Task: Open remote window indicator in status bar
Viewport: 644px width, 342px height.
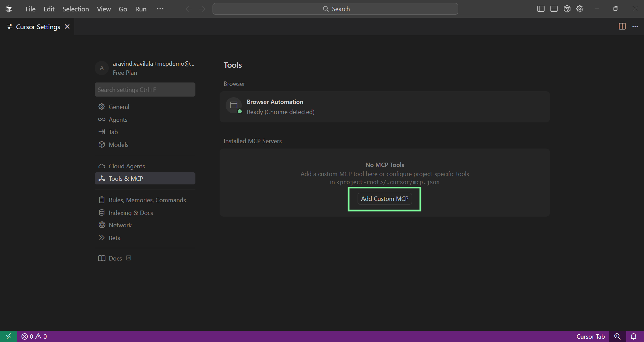Action: pyautogui.click(x=8, y=336)
